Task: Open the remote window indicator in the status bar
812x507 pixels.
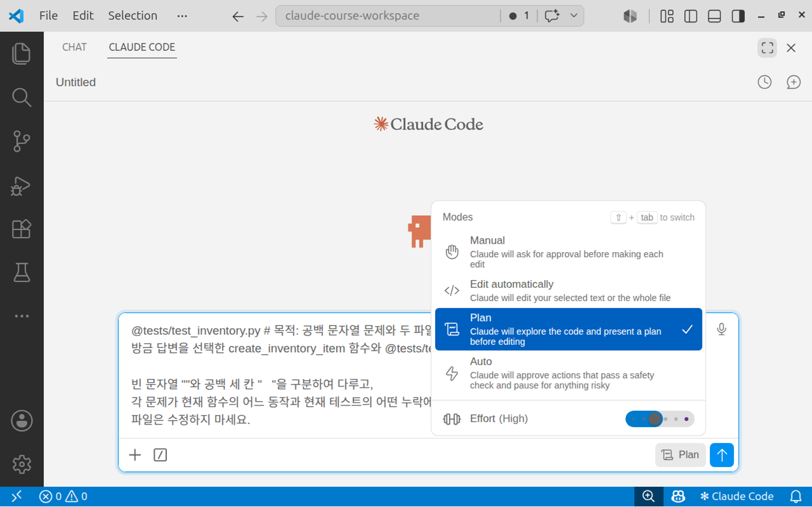Action: click(16, 497)
